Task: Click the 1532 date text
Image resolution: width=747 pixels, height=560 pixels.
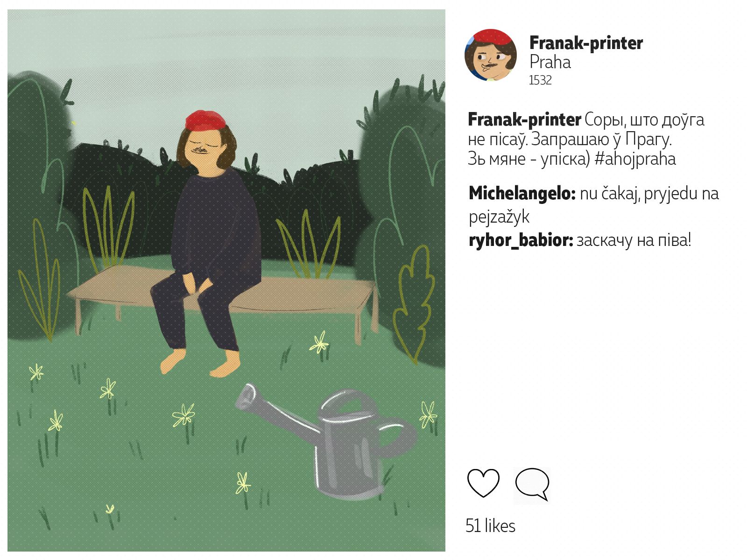Action: click(x=540, y=80)
